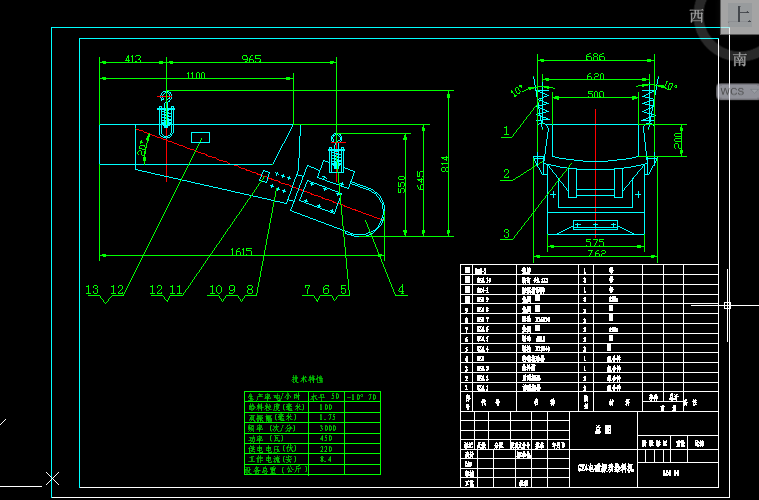Select the 给料粒度(毫米) table cell
Screen dimensions: 759x500
[276, 407]
